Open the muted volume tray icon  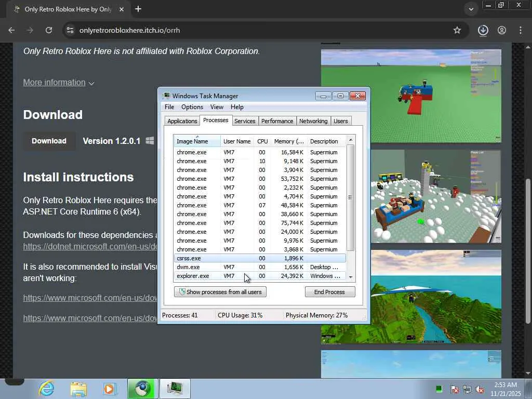coord(480,389)
